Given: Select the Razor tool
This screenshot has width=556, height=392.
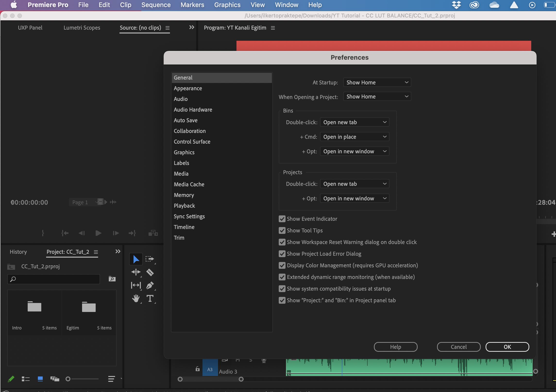Looking at the screenshot, I should pyautogui.click(x=150, y=272).
